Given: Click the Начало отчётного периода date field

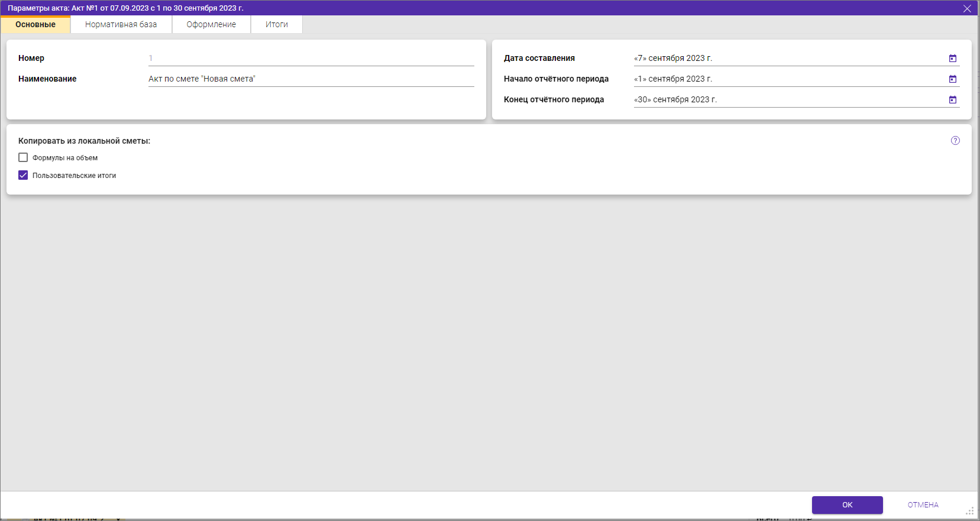Looking at the screenshot, I should tap(787, 79).
